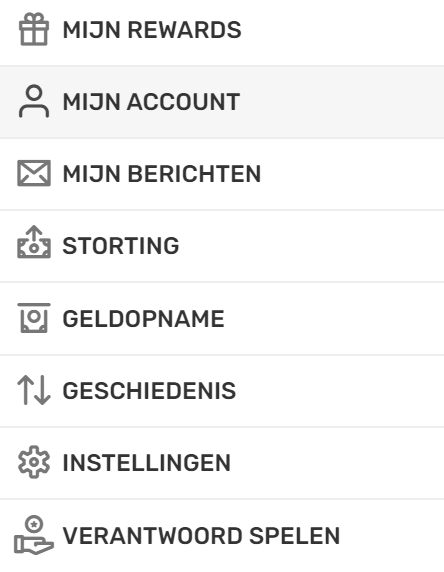
Task: Open the STORTING text label
Action: point(121,246)
